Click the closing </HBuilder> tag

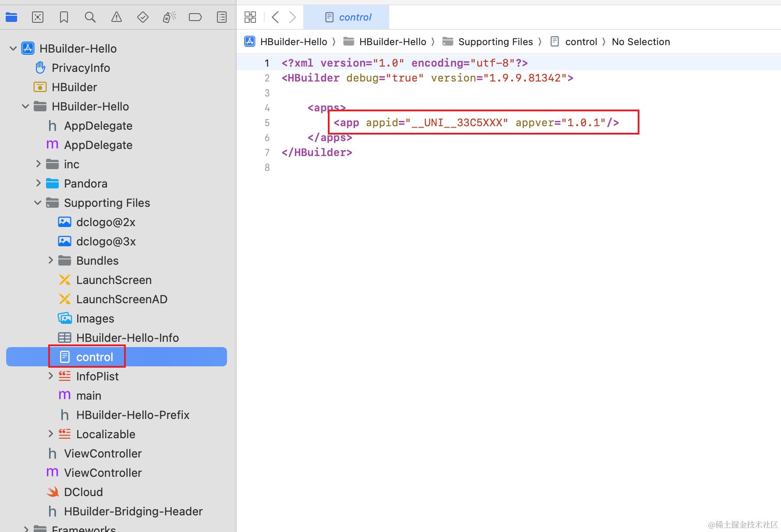click(317, 153)
